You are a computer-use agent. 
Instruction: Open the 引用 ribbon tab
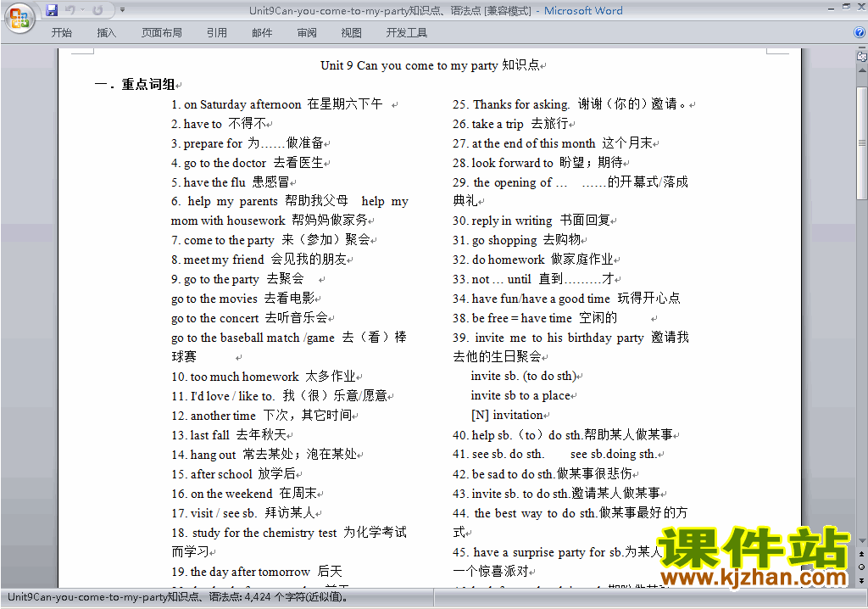tap(217, 33)
